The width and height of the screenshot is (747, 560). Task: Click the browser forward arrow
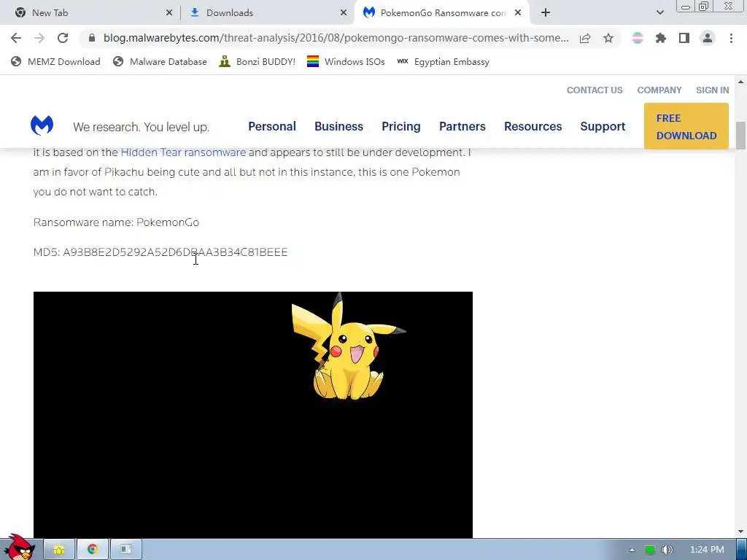click(39, 38)
